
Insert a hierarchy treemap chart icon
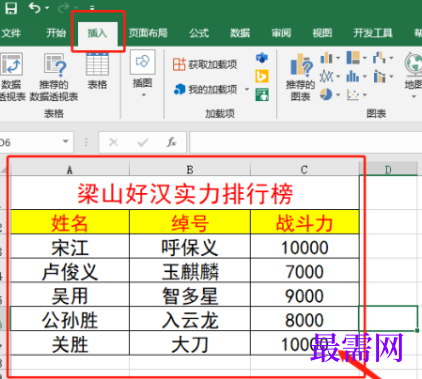click(353, 58)
